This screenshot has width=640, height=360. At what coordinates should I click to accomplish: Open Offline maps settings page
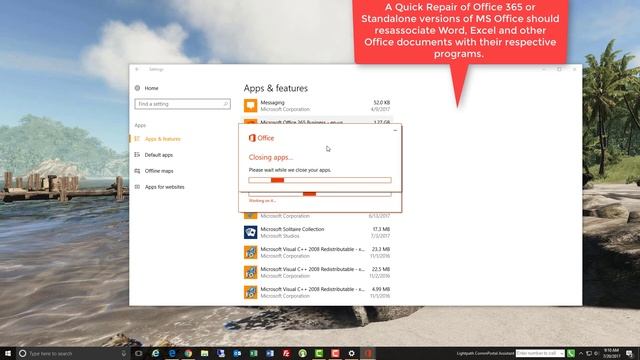coord(159,171)
